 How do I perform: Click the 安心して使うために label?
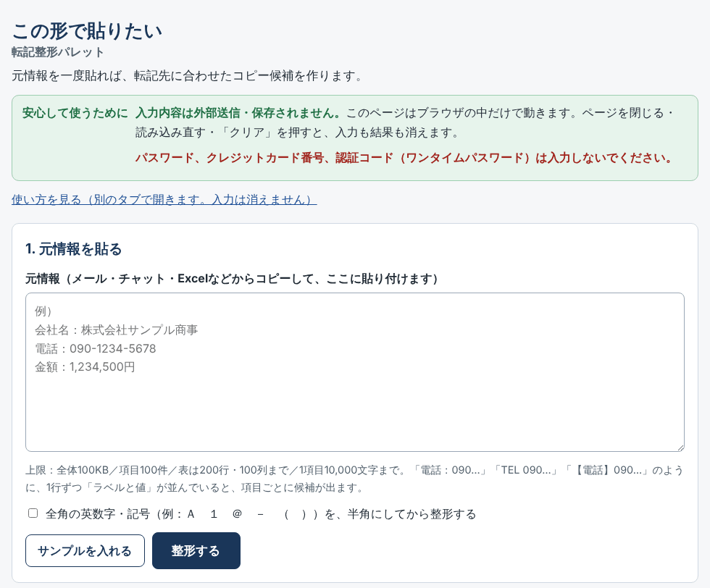tap(75, 113)
